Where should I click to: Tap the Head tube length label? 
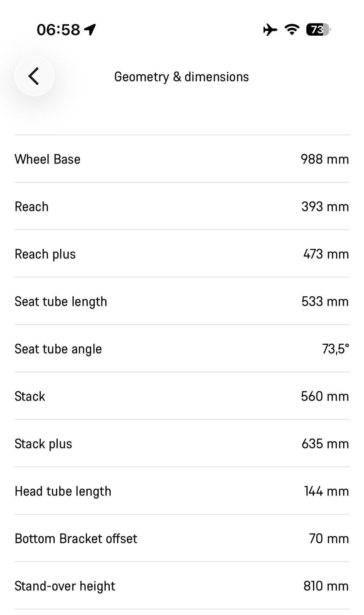63,491
